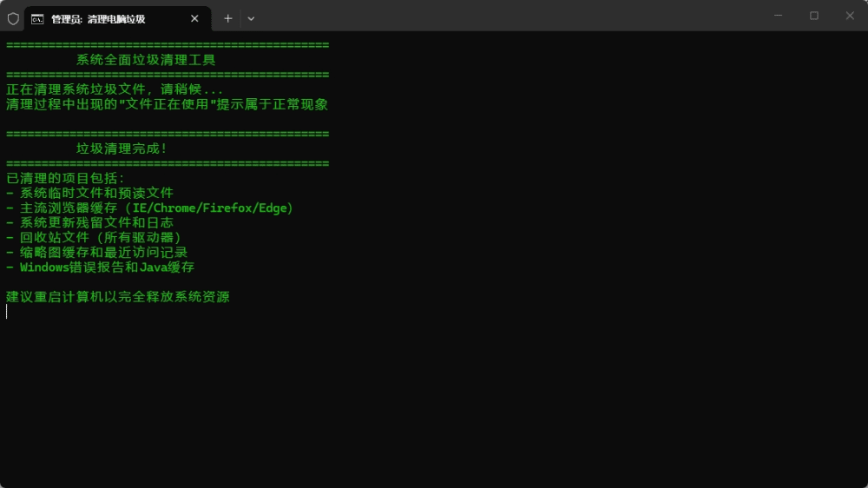Click the "系统全面垃圾清理工具" heading text

146,60
